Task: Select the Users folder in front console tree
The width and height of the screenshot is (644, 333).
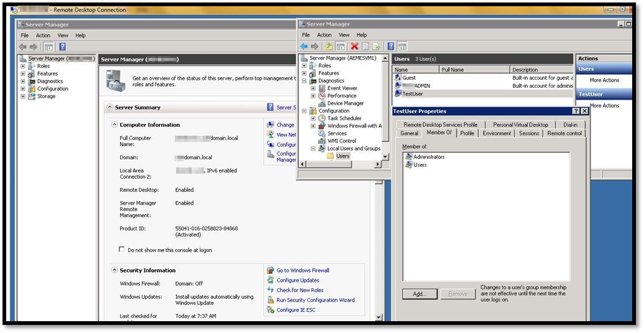Action: 343,156
